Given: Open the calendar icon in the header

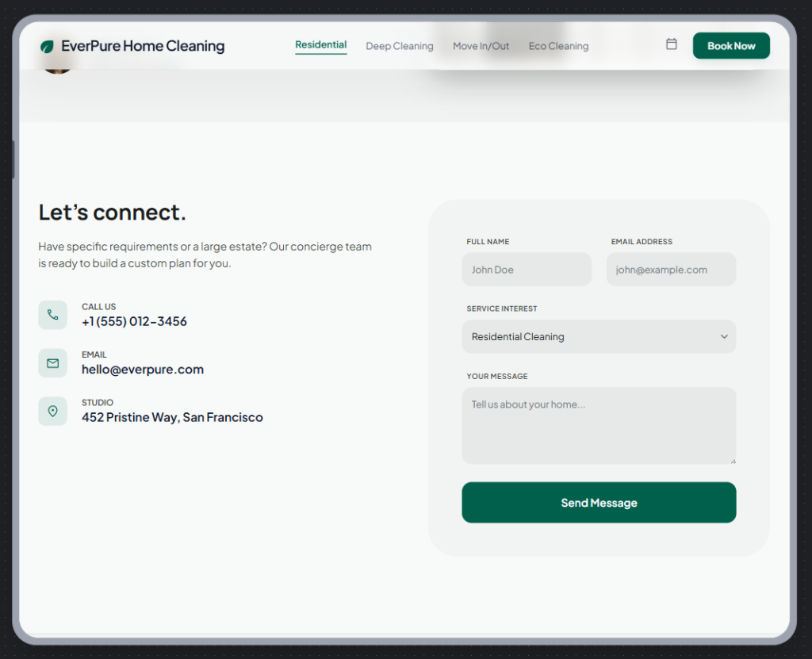Looking at the screenshot, I should pyautogui.click(x=671, y=44).
